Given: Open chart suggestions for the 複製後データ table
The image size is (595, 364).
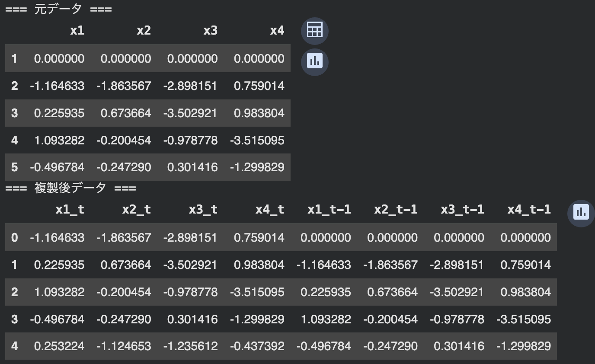Looking at the screenshot, I should (x=580, y=212).
